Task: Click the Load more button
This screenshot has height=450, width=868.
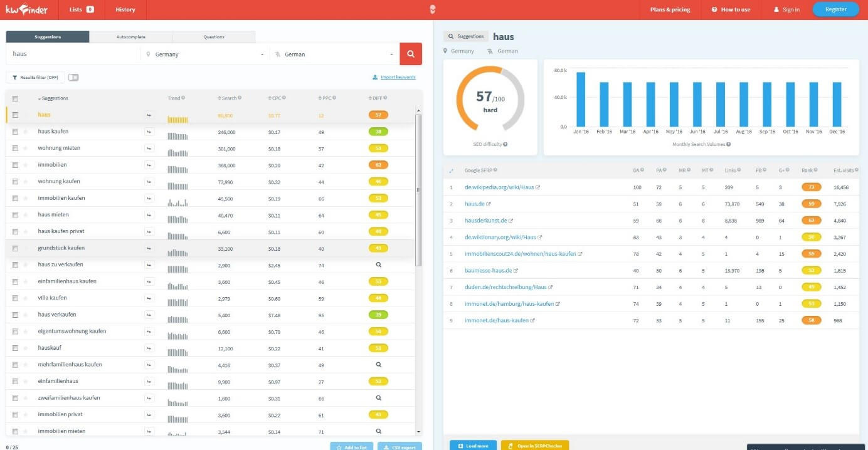Action: [473, 446]
